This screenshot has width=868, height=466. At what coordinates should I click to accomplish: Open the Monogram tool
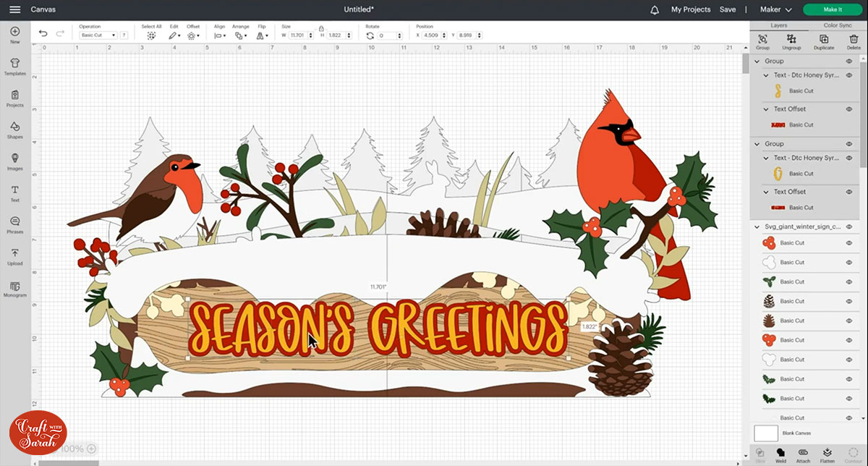(14, 288)
